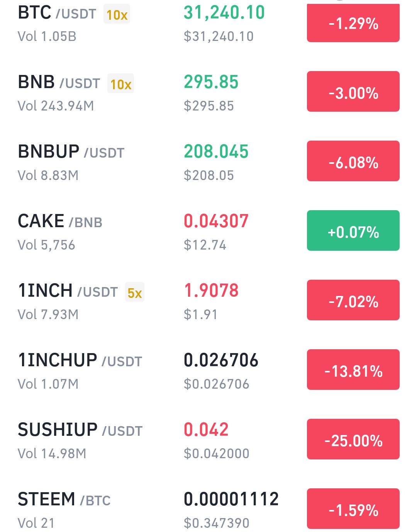Click the BTC -1.29% change button
The image size is (417, 532).
353,23
